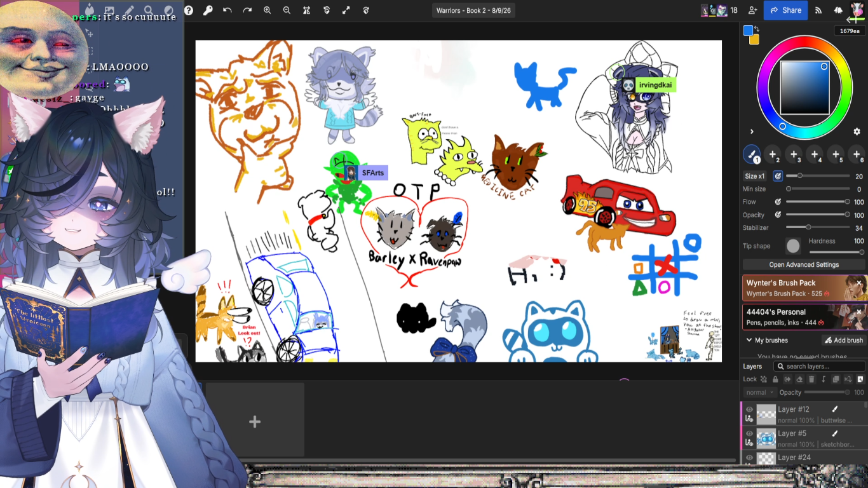Click the hex color code field
This screenshot has height=488, width=868.
[850, 31]
